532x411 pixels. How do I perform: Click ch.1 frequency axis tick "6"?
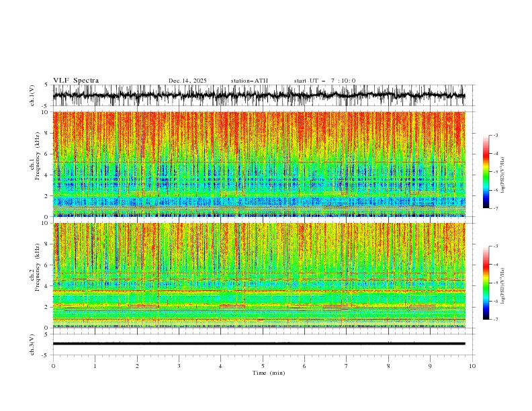pos(47,154)
